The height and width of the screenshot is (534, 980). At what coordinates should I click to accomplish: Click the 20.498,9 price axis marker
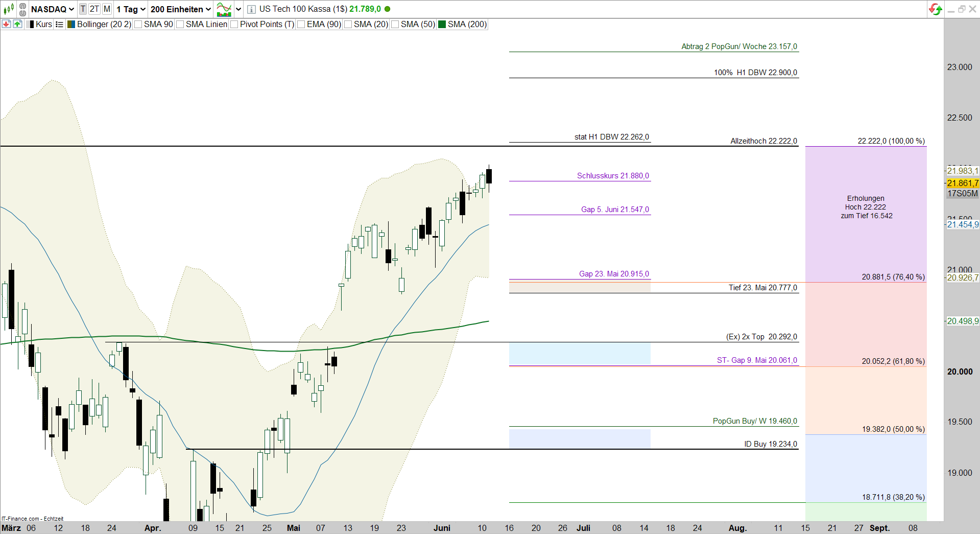963,321
